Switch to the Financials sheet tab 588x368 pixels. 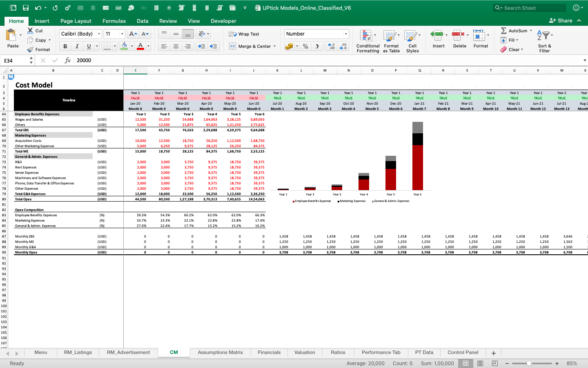pyautogui.click(x=269, y=352)
